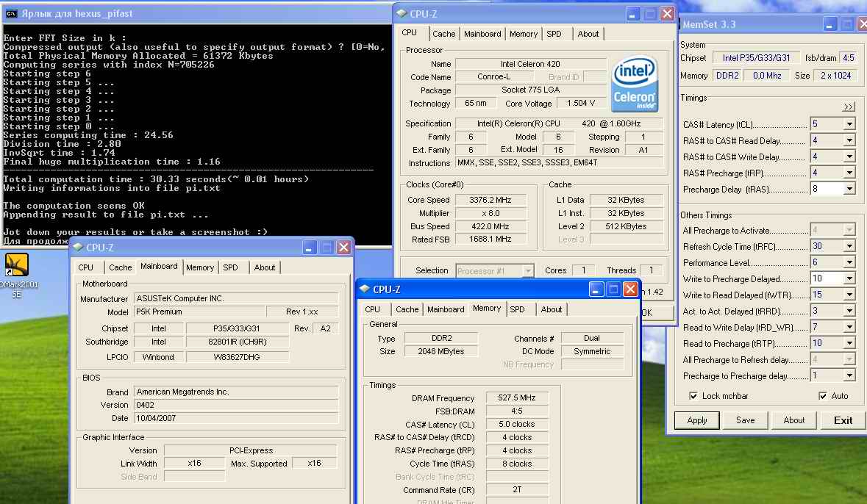Click the MemSet chipset Intel P35/G33/G31 field
The image size is (867, 504).
pyautogui.click(x=756, y=57)
